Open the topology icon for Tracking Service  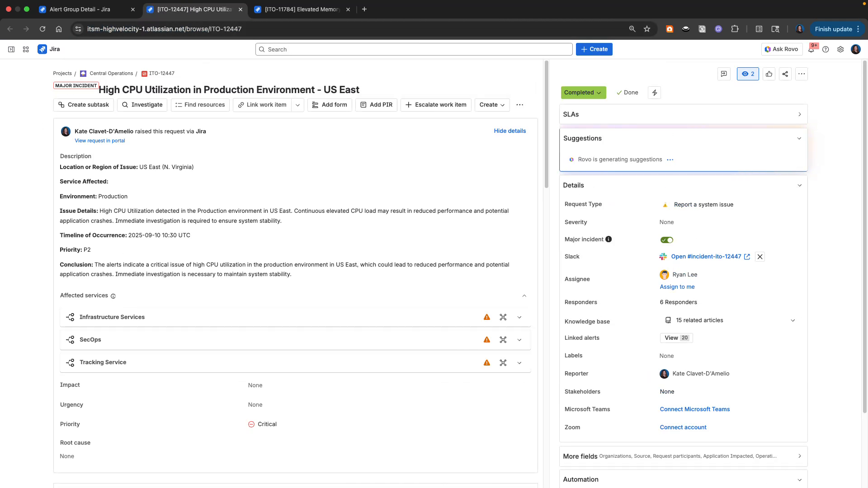503,362
